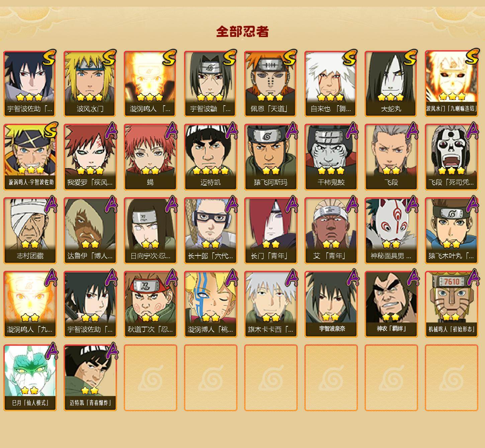Screen dimensions: 485x448
Task: Select the 志村团藏 ninja card
Action: (x=30, y=231)
